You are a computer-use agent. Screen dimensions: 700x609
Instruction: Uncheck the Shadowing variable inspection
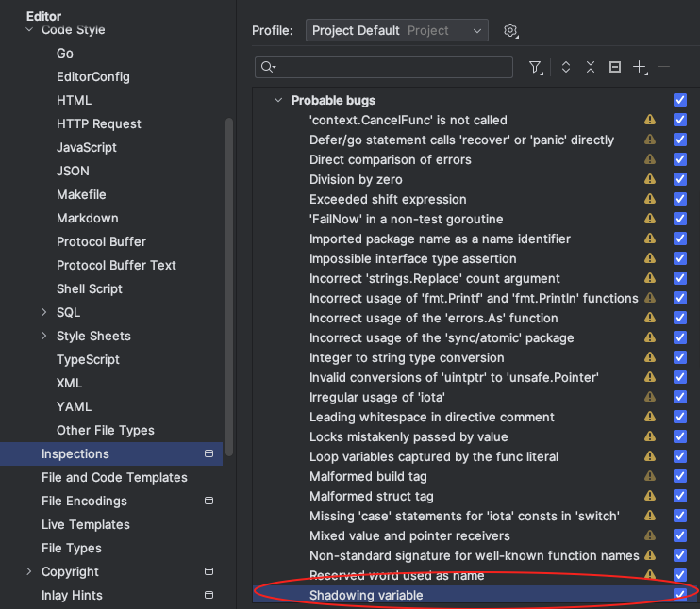click(x=679, y=595)
